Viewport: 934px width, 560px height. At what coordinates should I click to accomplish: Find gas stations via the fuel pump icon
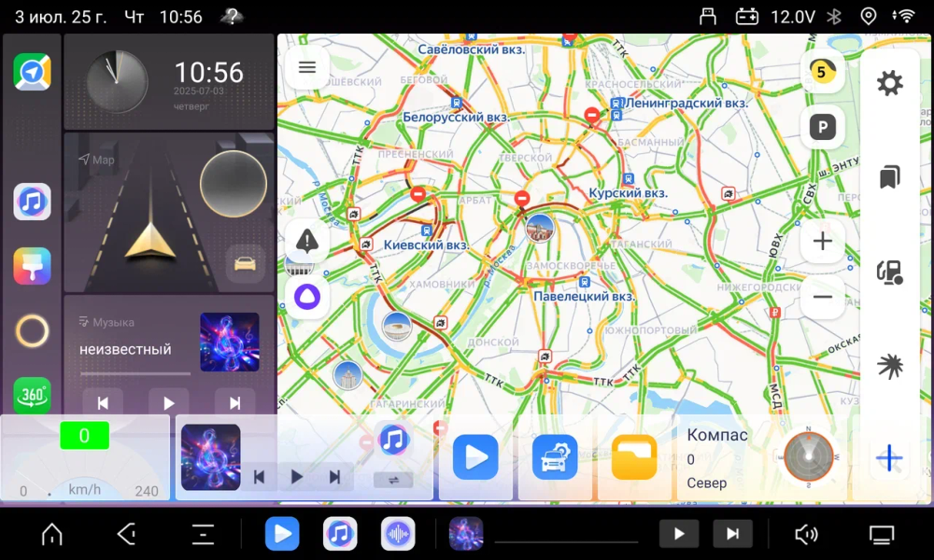pyautogui.click(x=889, y=272)
